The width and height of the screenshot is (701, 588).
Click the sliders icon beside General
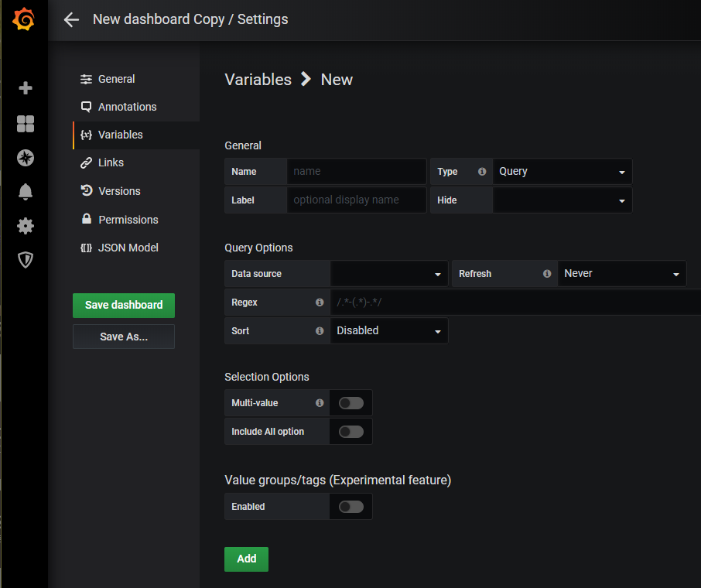[x=87, y=79]
